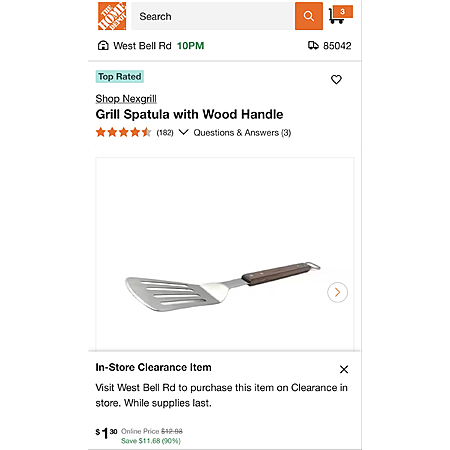Viewport: 450px width, 450px height.
Task: Change store from West Bell Rd
Action: tap(142, 46)
